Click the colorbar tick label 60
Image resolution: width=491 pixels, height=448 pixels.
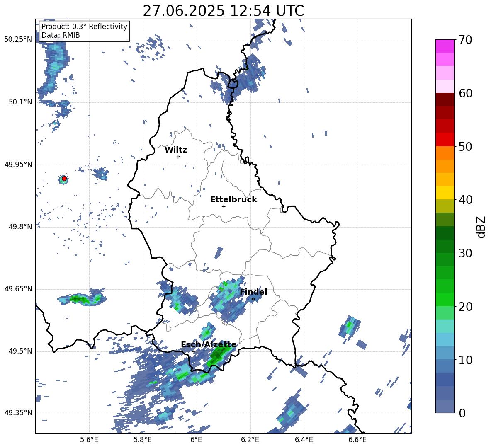466,93
